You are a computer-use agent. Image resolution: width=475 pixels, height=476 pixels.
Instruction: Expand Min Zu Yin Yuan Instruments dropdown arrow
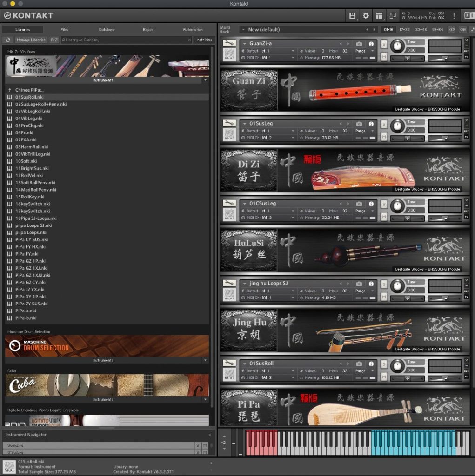206,80
